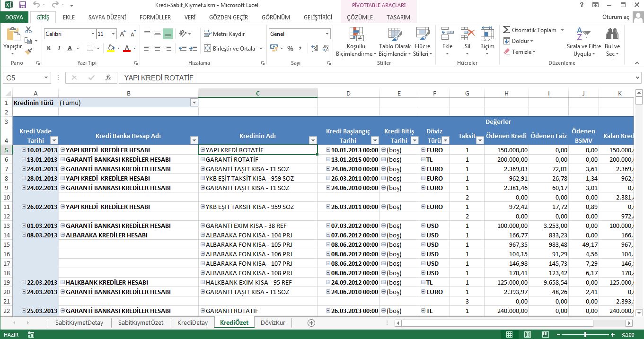Open Kredi Banka Hesap Adı filter dropdown

point(194,140)
